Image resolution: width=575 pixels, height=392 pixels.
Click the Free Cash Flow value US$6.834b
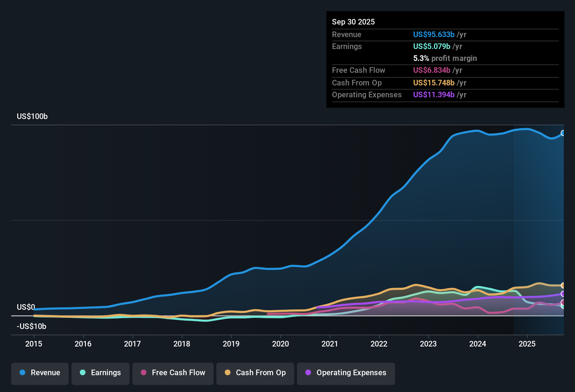point(432,70)
